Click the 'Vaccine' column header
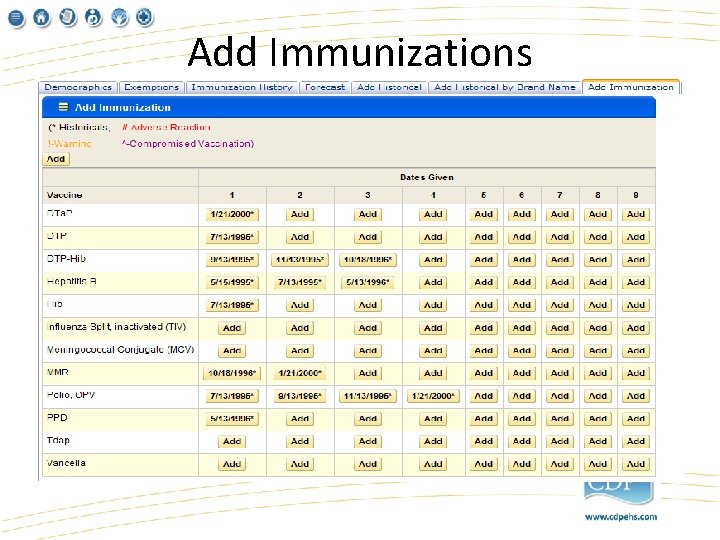 tap(64, 195)
